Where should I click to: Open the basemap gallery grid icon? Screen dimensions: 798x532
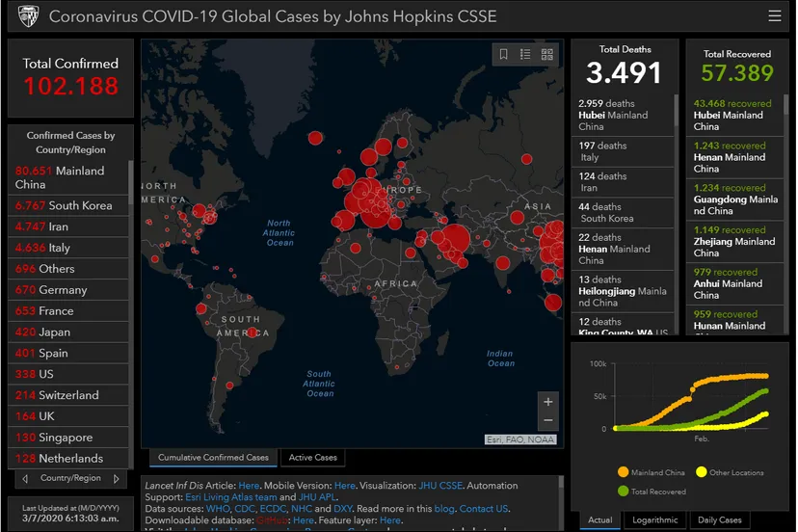click(547, 55)
